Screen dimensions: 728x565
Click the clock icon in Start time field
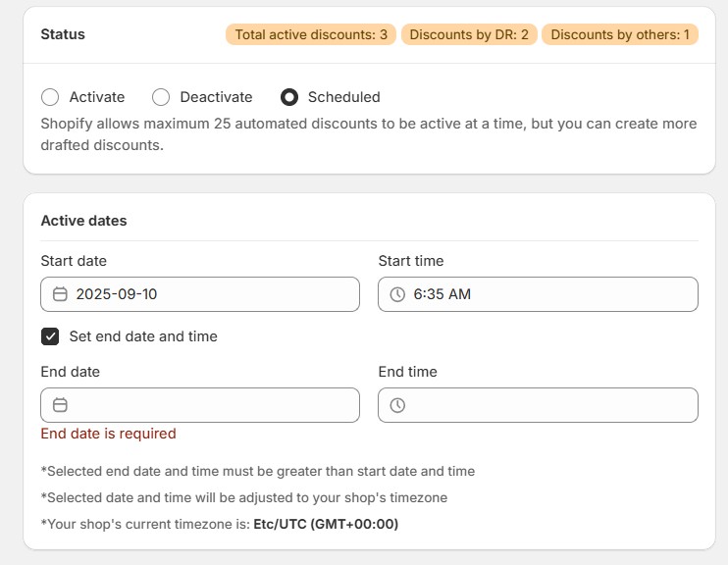(397, 294)
